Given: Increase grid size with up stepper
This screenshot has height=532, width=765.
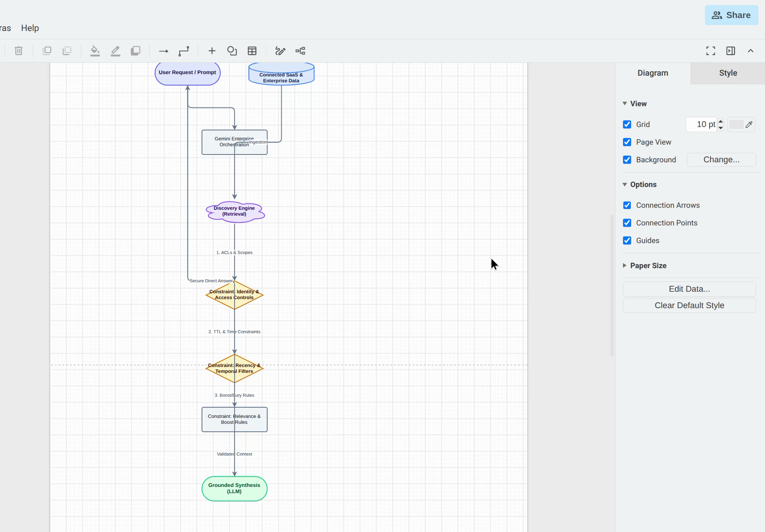Looking at the screenshot, I should (721, 122).
